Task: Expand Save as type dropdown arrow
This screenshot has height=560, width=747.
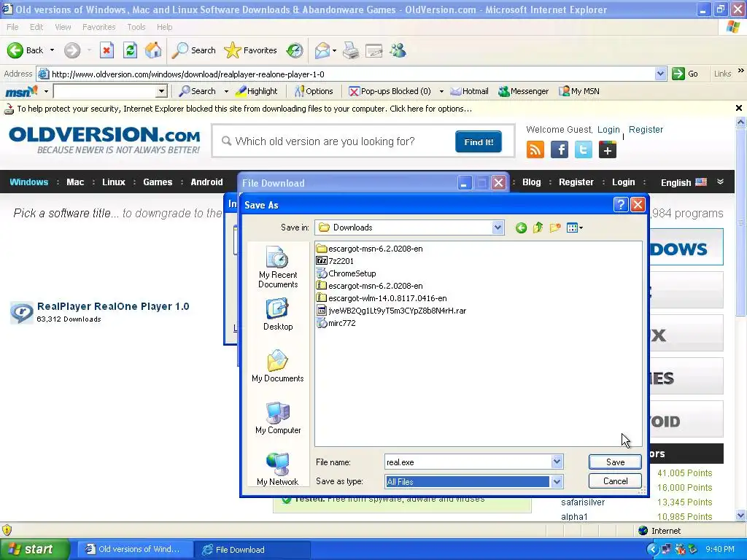Action: [x=557, y=482]
